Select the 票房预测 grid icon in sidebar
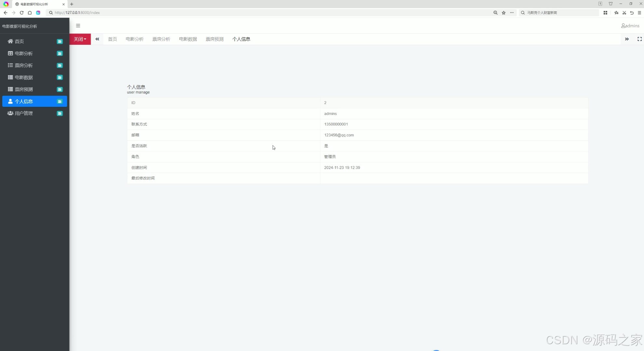644x351 pixels. point(10,89)
